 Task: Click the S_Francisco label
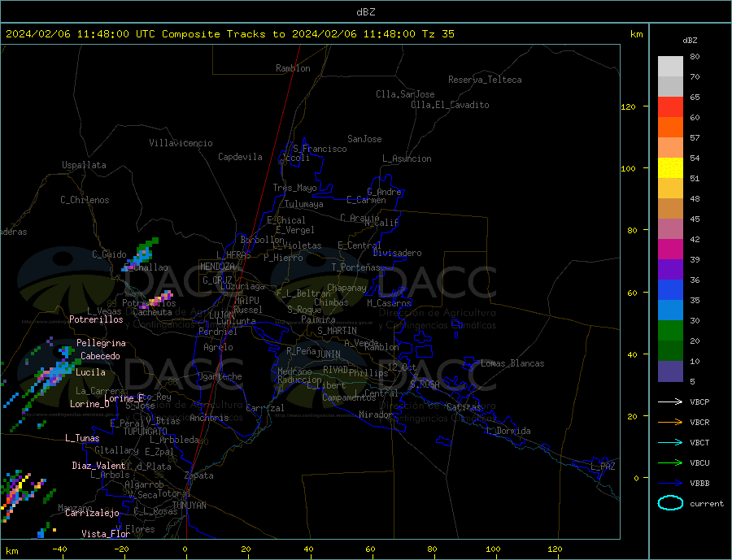coord(320,149)
